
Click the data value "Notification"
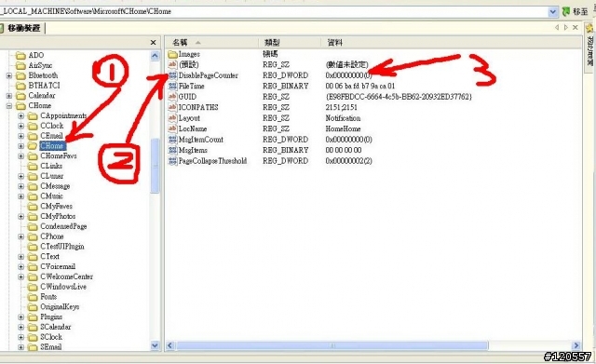click(x=343, y=118)
